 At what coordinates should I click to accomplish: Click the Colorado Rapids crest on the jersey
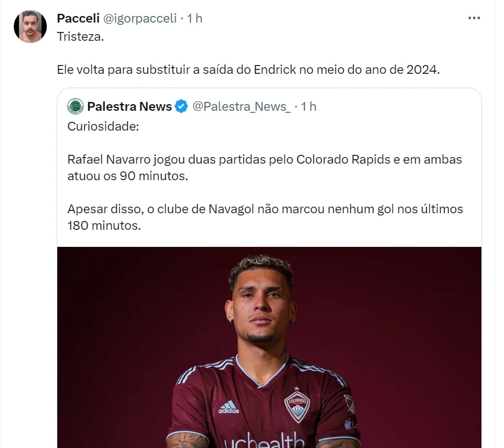pyautogui.click(x=297, y=406)
